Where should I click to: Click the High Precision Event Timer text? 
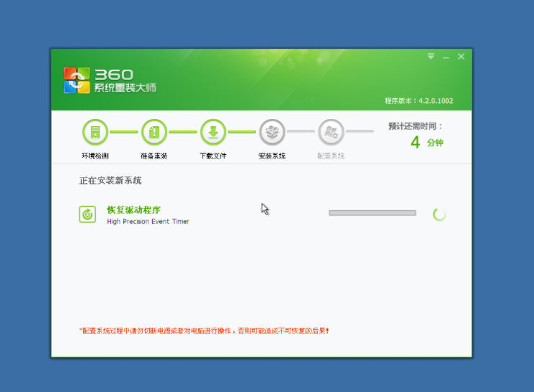point(148,222)
